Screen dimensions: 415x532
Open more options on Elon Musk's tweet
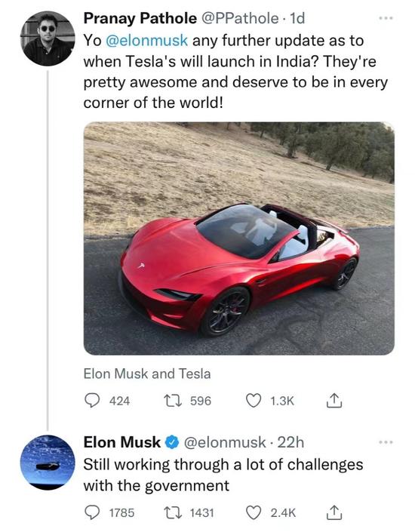point(386,442)
